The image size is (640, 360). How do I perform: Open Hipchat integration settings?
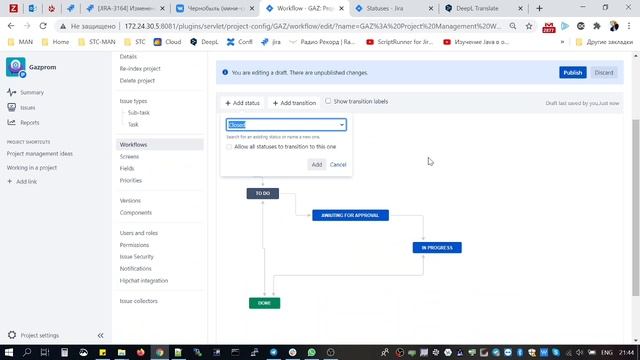pyautogui.click(x=144, y=281)
